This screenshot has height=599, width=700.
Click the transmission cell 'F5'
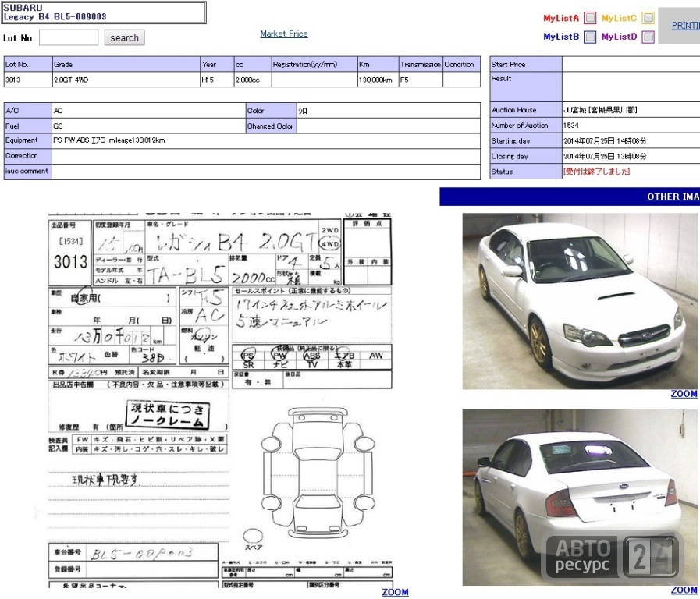pos(421,80)
